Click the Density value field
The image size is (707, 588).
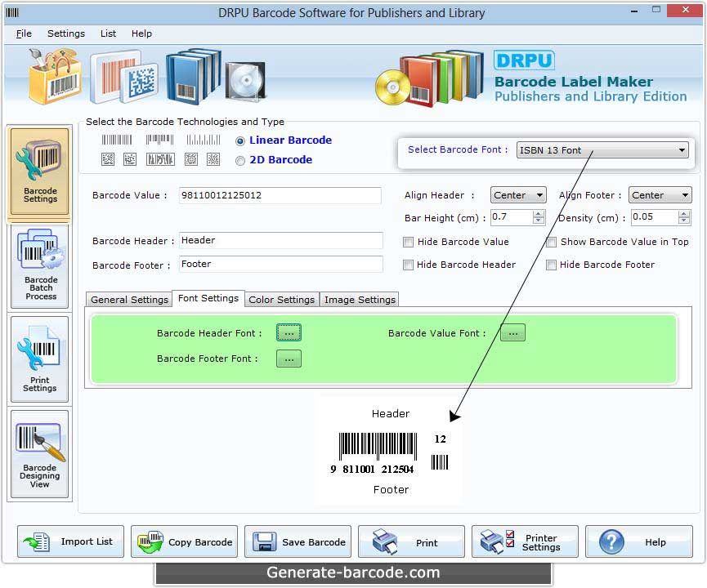(655, 217)
